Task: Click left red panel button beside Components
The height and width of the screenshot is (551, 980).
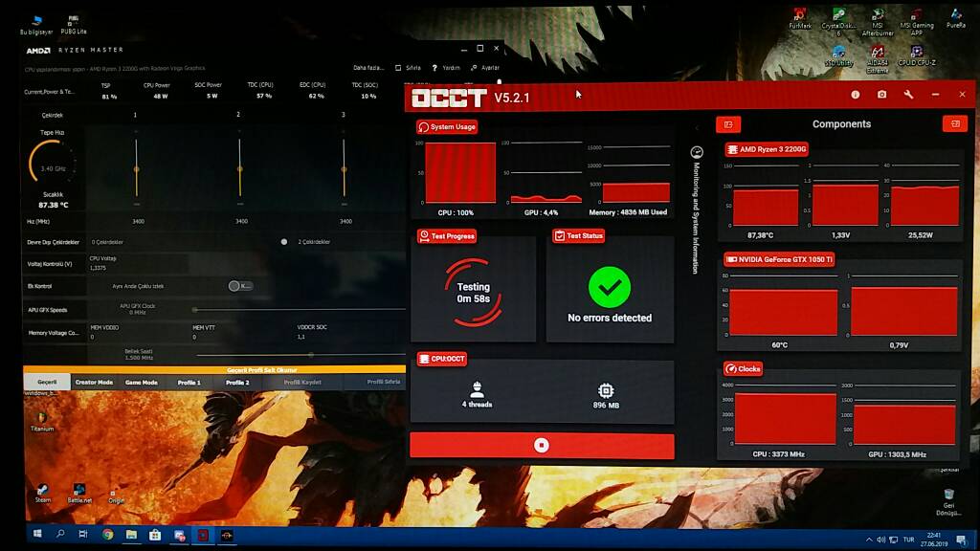Action: point(728,124)
